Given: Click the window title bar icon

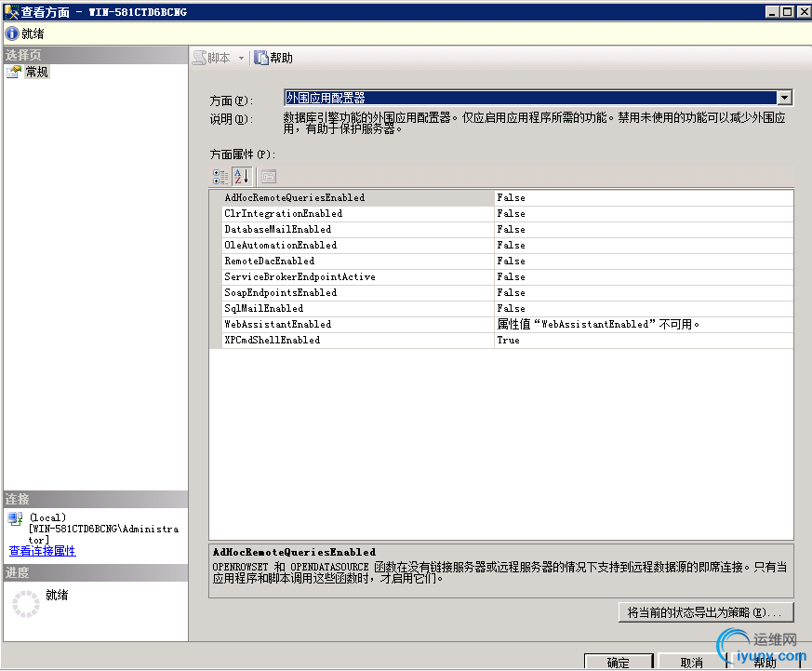Looking at the screenshot, I should 11,11.
